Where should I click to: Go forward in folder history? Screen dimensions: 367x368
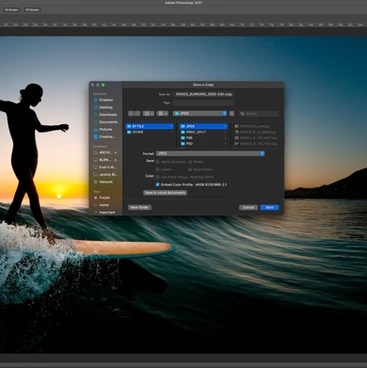pyautogui.click(x=137, y=114)
